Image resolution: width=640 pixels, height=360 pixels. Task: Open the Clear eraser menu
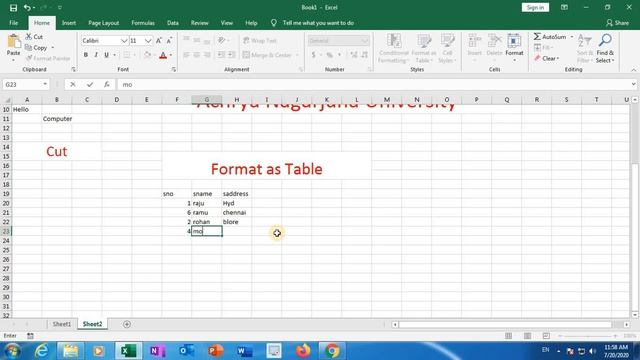(547, 58)
